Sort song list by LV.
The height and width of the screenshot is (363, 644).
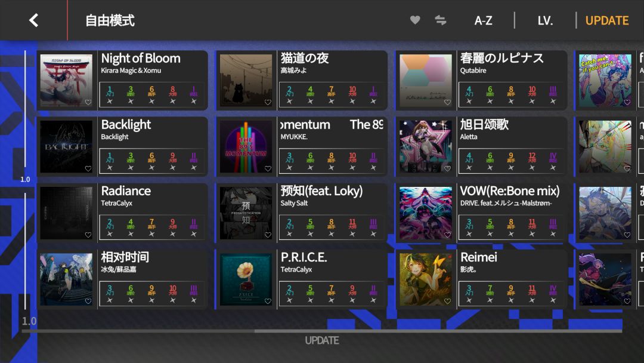pyautogui.click(x=545, y=20)
